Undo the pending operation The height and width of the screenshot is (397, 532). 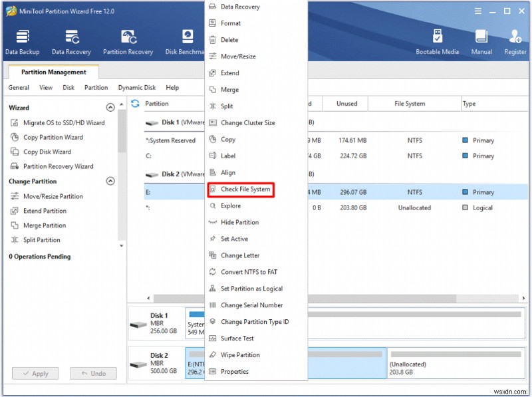93,373
